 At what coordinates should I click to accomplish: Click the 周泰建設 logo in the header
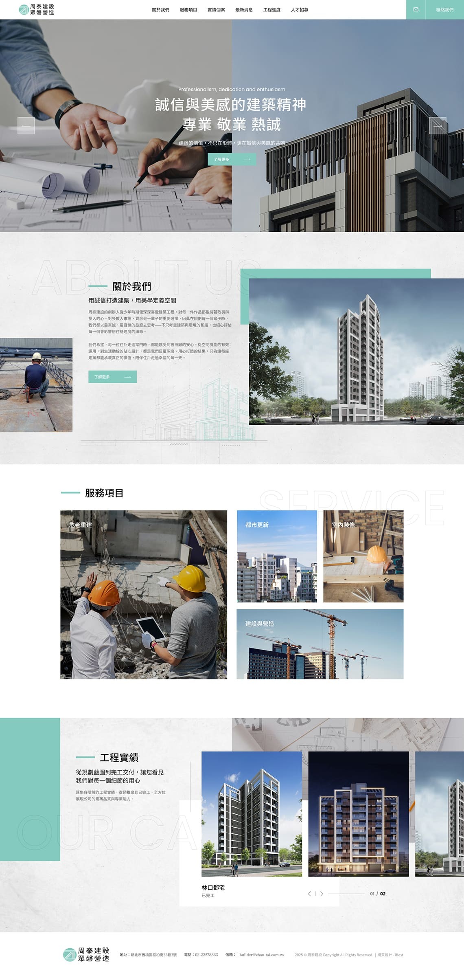pyautogui.click(x=36, y=9)
